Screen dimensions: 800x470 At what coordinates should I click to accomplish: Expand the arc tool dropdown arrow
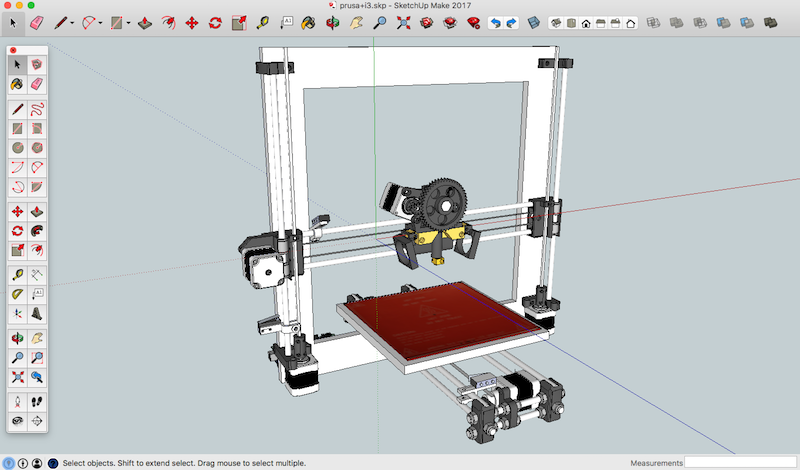(100, 22)
